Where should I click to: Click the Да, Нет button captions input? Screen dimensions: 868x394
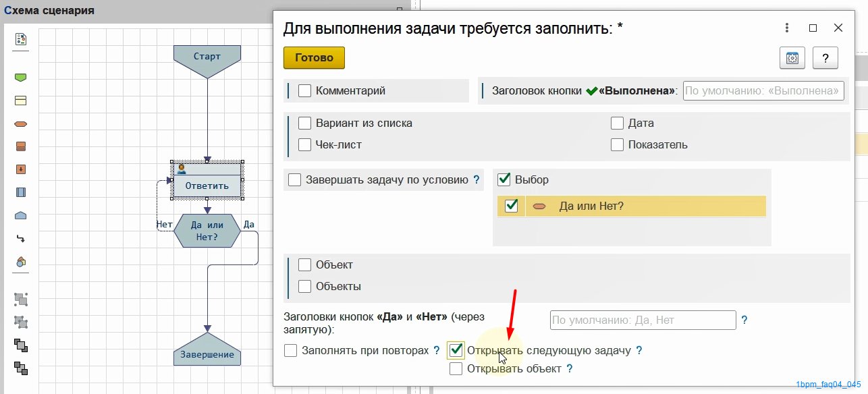(x=643, y=320)
